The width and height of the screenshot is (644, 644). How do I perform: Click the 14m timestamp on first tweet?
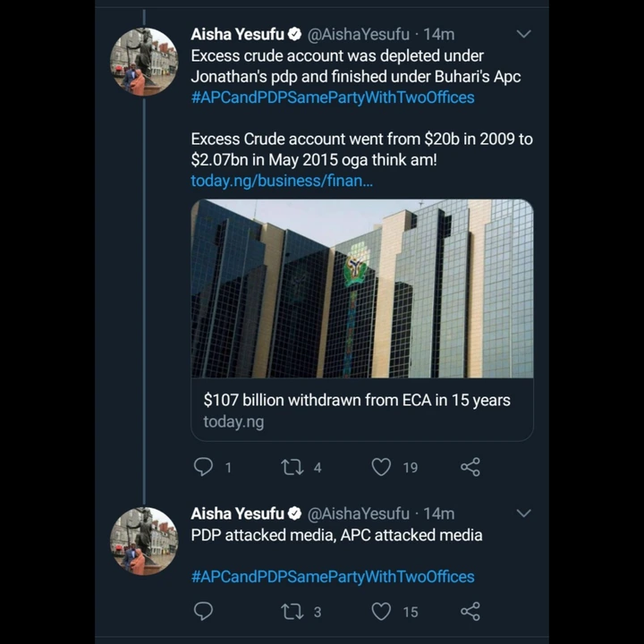pos(439,35)
